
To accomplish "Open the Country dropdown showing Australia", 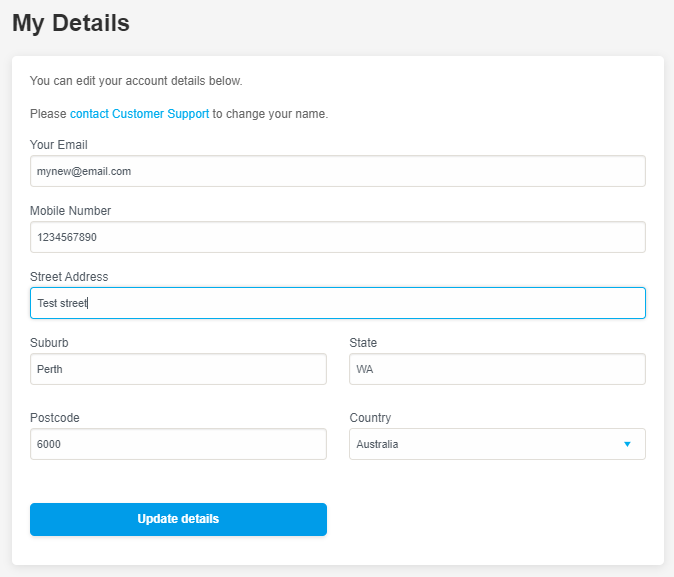I will pos(497,444).
